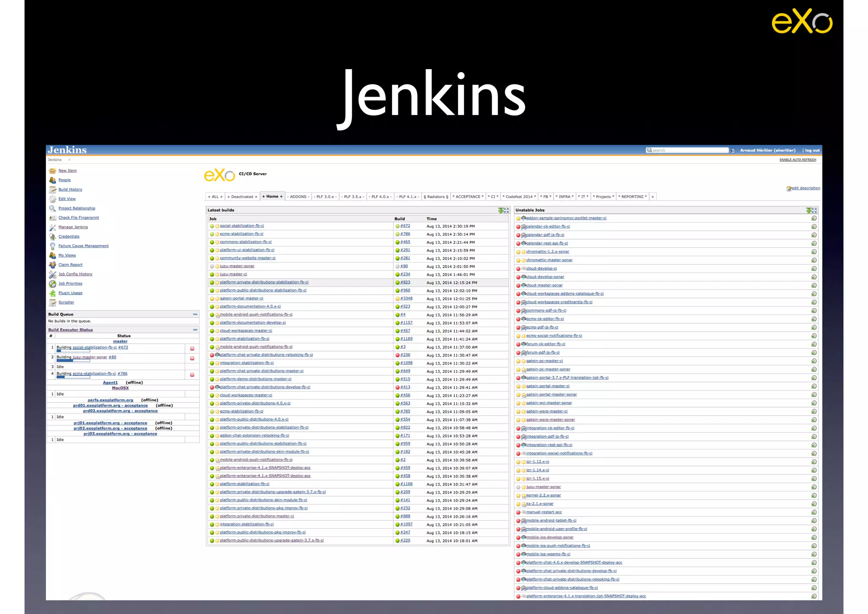Switch to the REPORTING tab
The width and height of the screenshot is (868, 614).
pyautogui.click(x=632, y=197)
